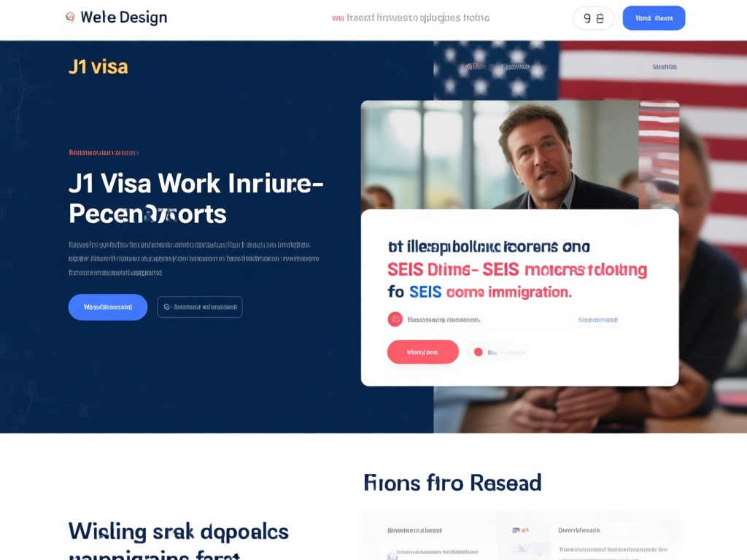Image resolution: width=747 pixels, height=560 pixels.
Task: Open the man's photo at card top
Action: (x=500, y=155)
